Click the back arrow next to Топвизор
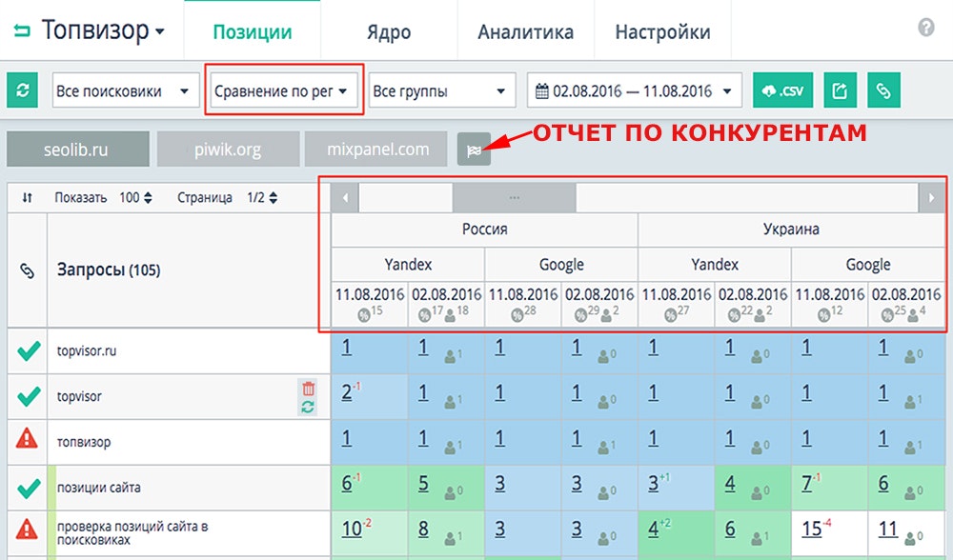The height and width of the screenshot is (560, 953). 22,30
